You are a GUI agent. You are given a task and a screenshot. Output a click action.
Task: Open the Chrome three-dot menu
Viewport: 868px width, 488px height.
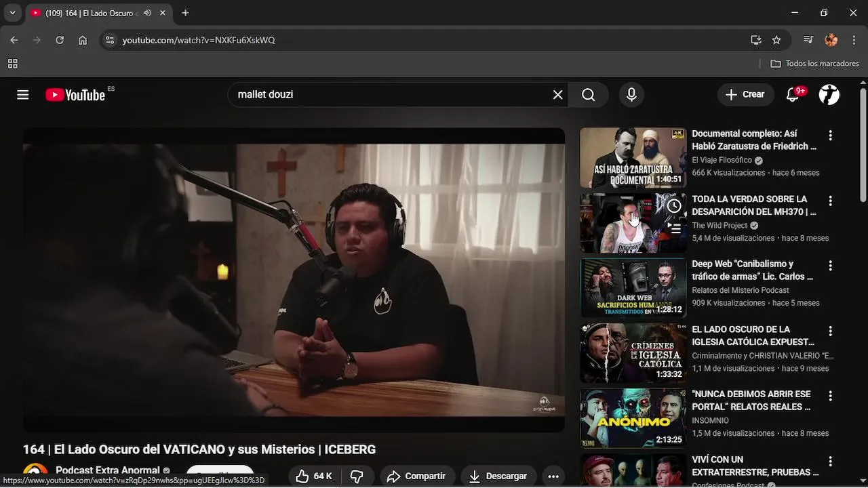(x=854, y=40)
